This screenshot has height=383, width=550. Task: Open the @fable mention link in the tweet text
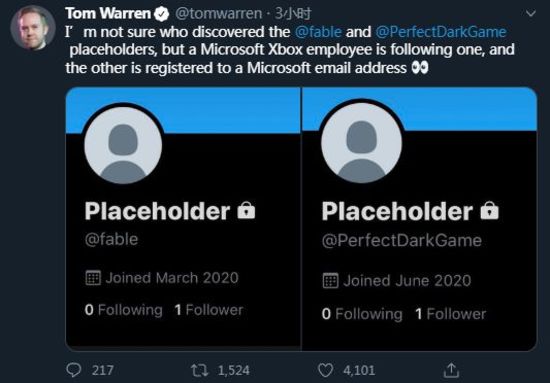pyautogui.click(x=318, y=32)
